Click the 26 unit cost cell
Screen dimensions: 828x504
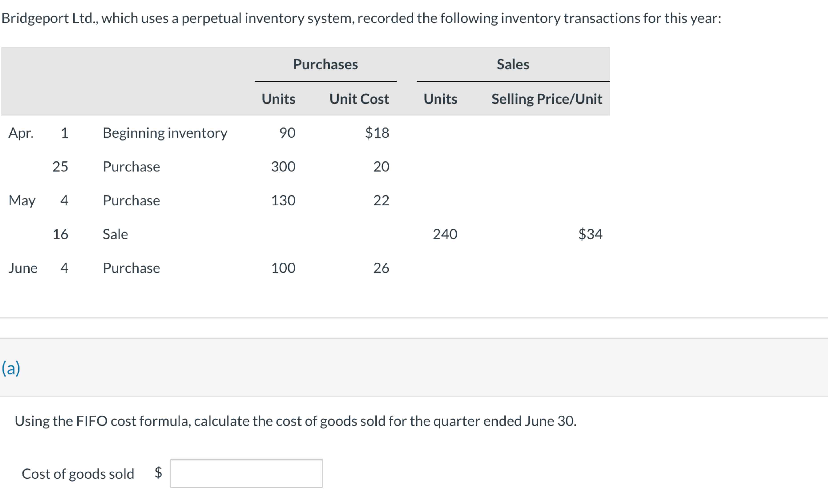(x=381, y=268)
